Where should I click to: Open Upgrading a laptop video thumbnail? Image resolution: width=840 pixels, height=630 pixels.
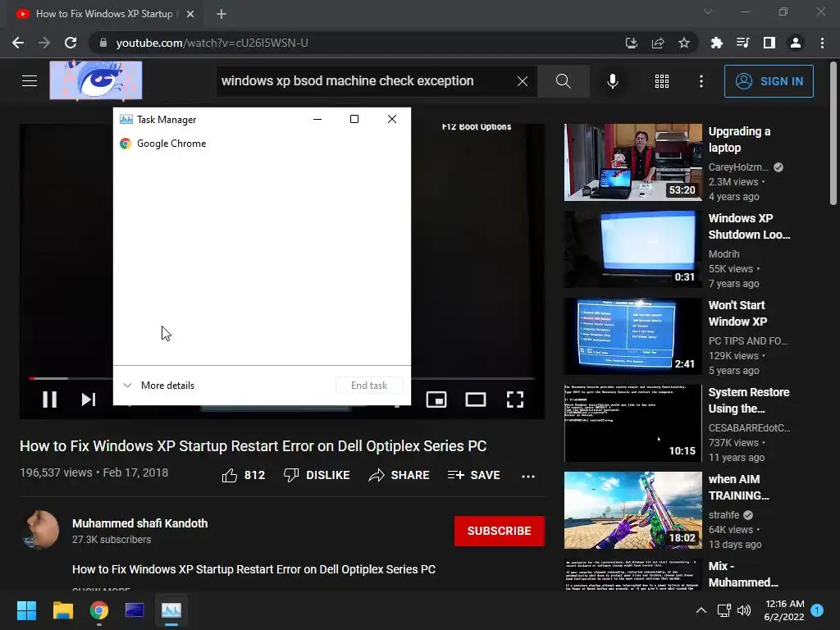632,162
